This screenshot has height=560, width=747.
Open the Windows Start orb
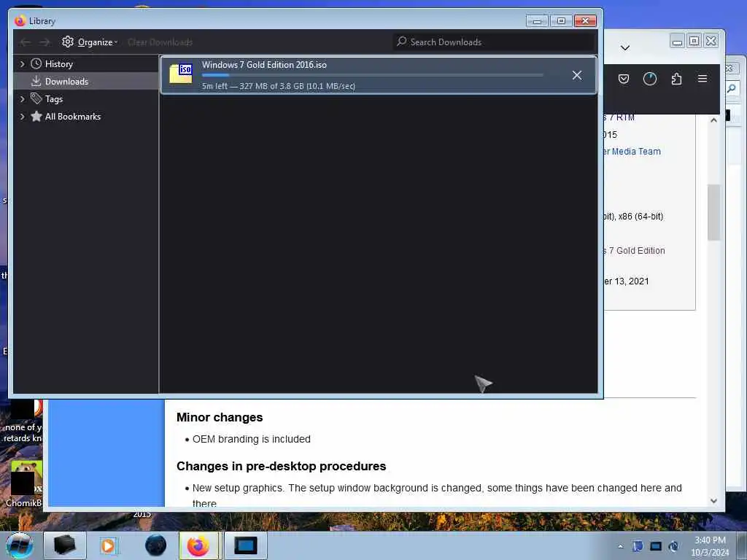tap(20, 545)
